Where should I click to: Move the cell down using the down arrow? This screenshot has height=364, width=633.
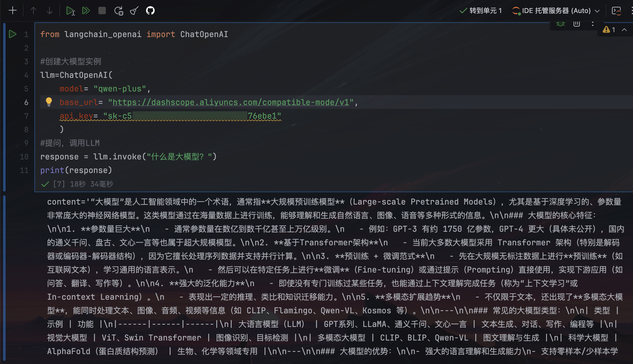49,10
